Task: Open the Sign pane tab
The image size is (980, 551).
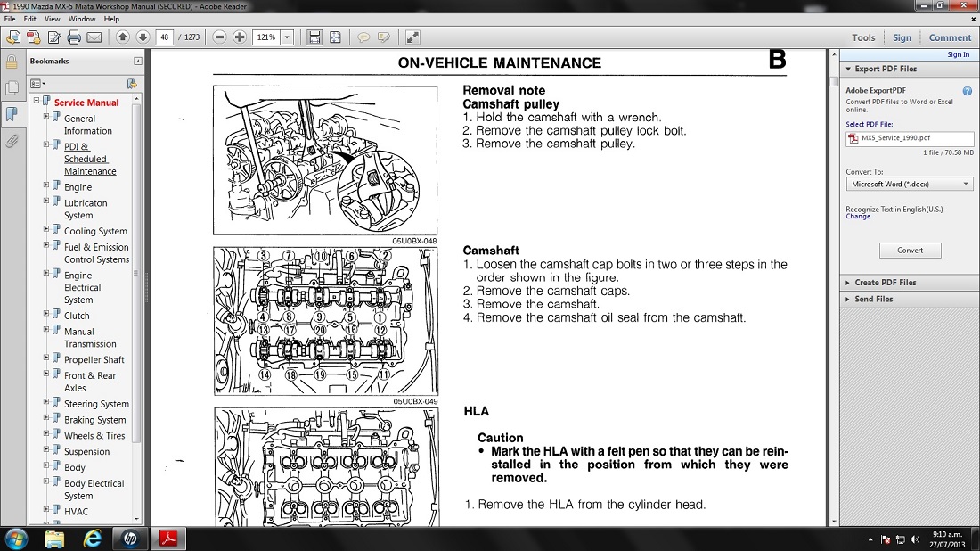Action: coord(902,37)
